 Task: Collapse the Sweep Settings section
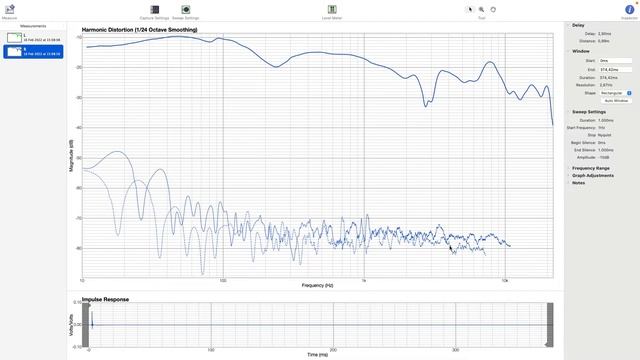tap(569, 112)
